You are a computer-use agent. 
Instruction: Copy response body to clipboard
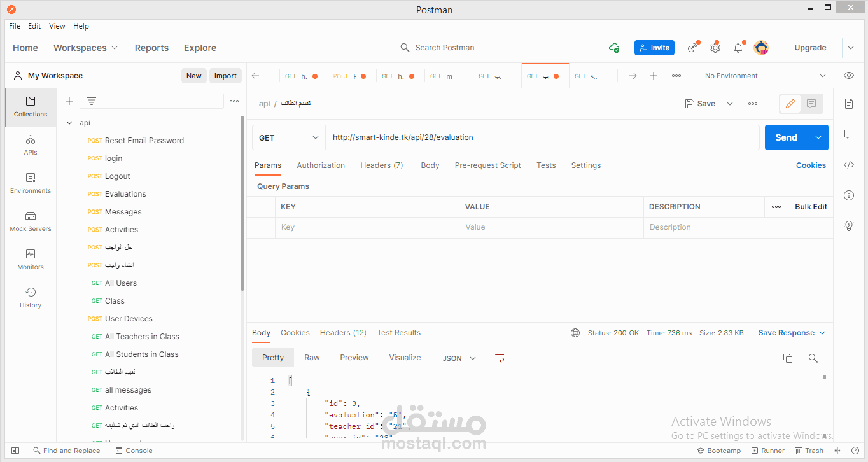click(x=788, y=358)
